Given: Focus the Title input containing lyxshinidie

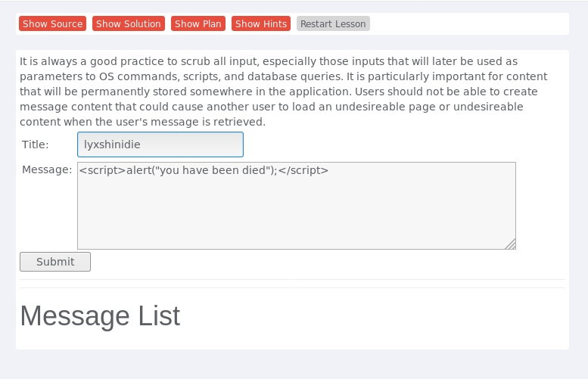Looking at the screenshot, I should [160, 144].
